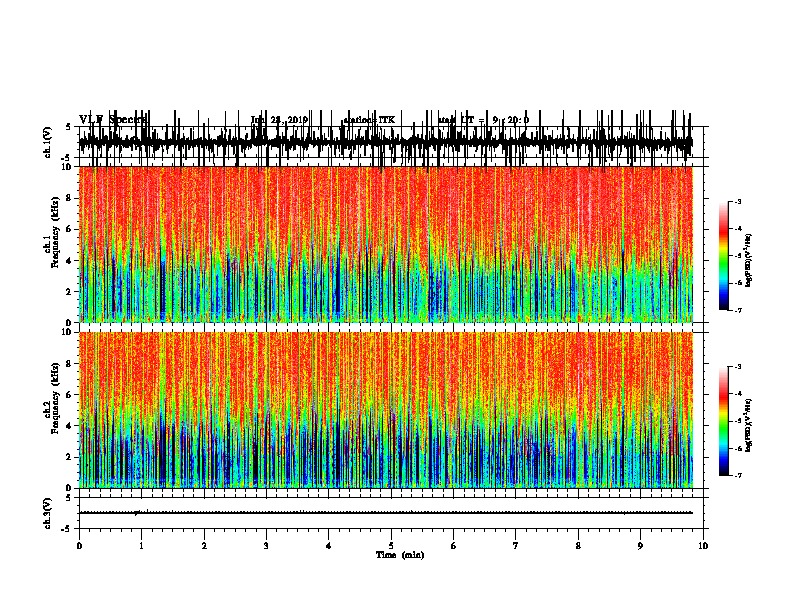
Task: Click the ch.1 spectrogram 2 kHz tick label
Action: pos(70,292)
